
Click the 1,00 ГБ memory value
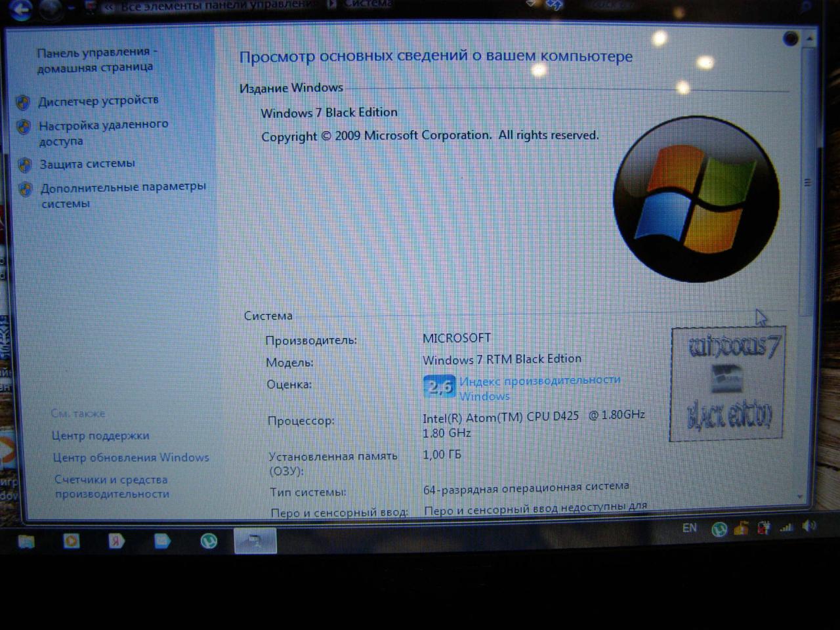point(442,454)
